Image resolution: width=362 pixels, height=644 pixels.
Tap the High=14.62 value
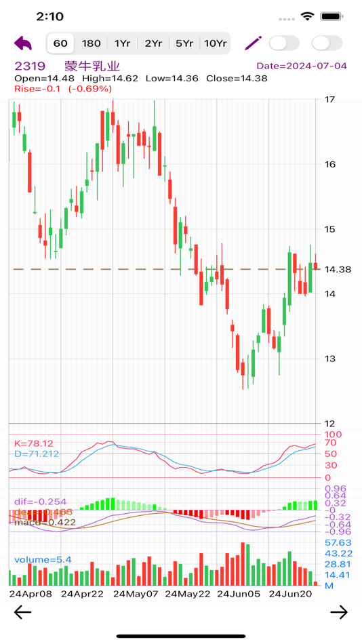coord(110,79)
